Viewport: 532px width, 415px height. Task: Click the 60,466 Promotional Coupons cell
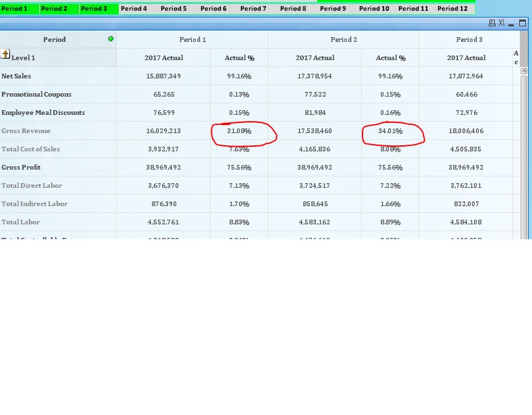pos(467,94)
